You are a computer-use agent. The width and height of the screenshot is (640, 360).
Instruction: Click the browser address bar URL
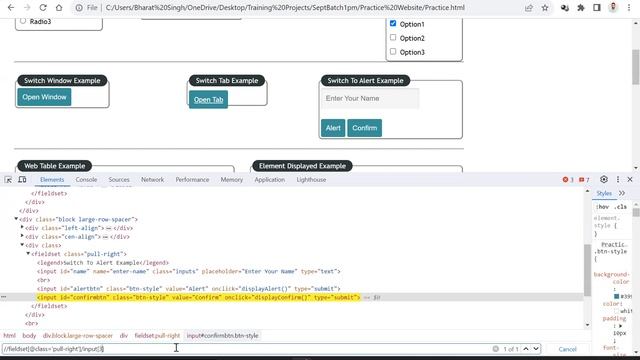point(285,8)
